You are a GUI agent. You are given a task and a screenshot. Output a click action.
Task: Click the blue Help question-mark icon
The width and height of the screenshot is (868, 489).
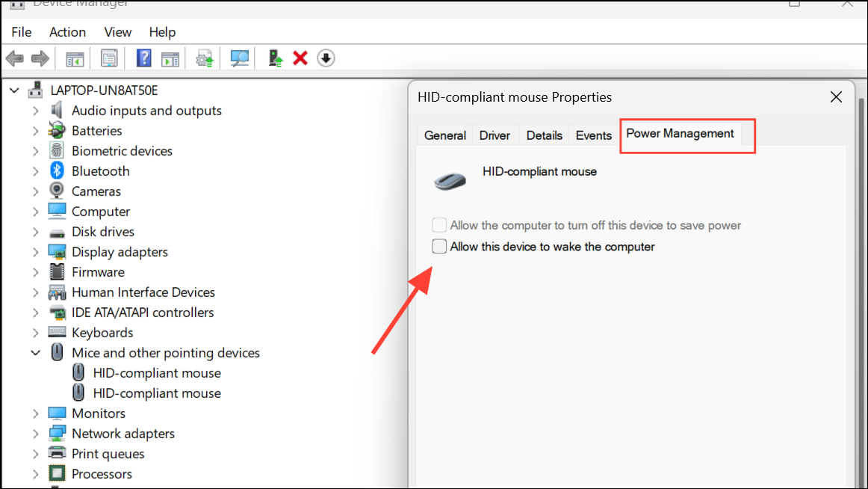pyautogui.click(x=143, y=58)
